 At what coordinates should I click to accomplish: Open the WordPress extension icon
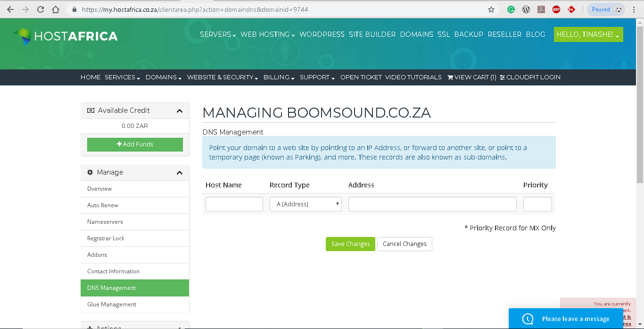526,9
